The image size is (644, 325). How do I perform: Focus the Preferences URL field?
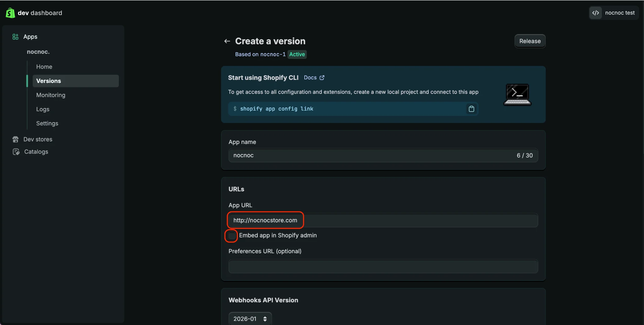383,266
